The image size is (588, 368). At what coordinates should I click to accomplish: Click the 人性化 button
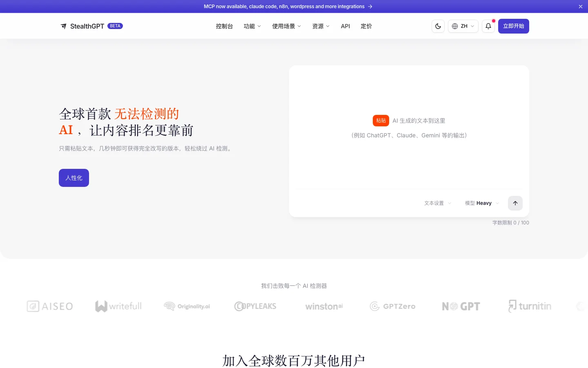click(x=74, y=178)
